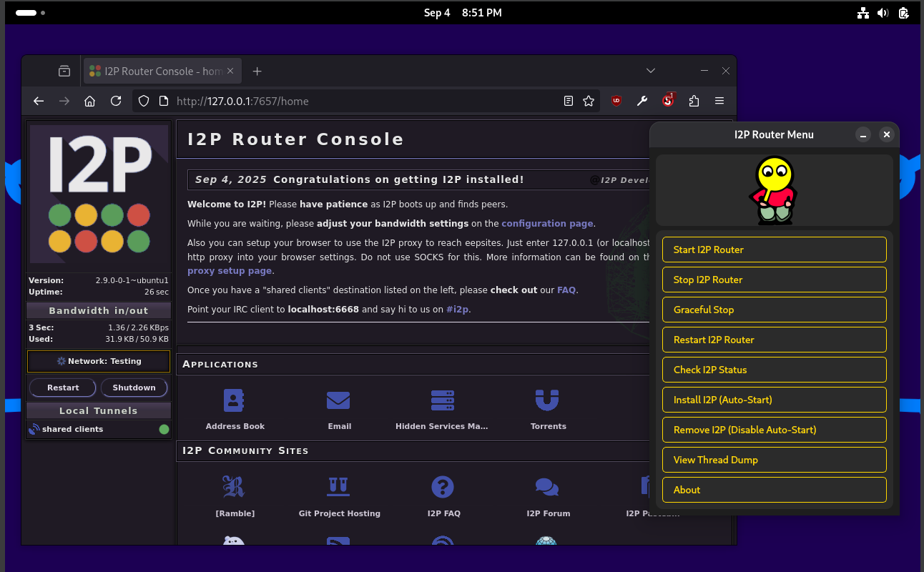Click the I2P logo in the sidebar
This screenshot has height=572, width=924.
click(99, 195)
